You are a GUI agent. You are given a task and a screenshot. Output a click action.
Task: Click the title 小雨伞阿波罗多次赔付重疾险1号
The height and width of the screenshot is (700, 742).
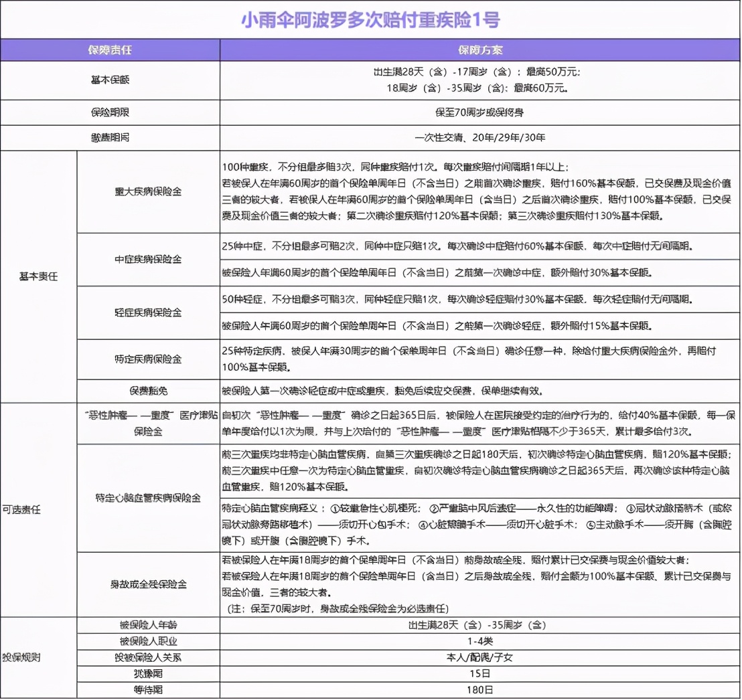[x=371, y=19]
